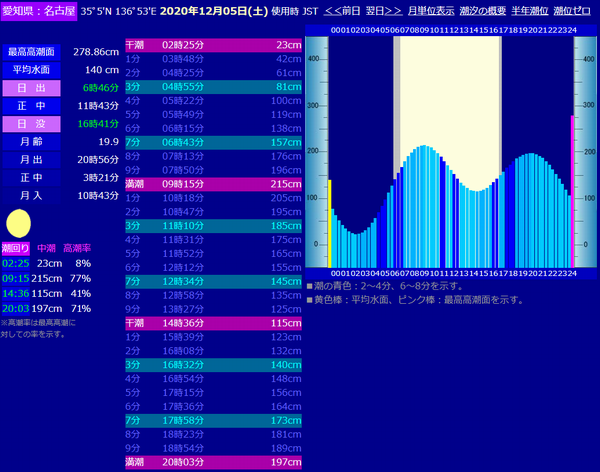Click sunset time 16時41分
600x472 pixels.
98,124
